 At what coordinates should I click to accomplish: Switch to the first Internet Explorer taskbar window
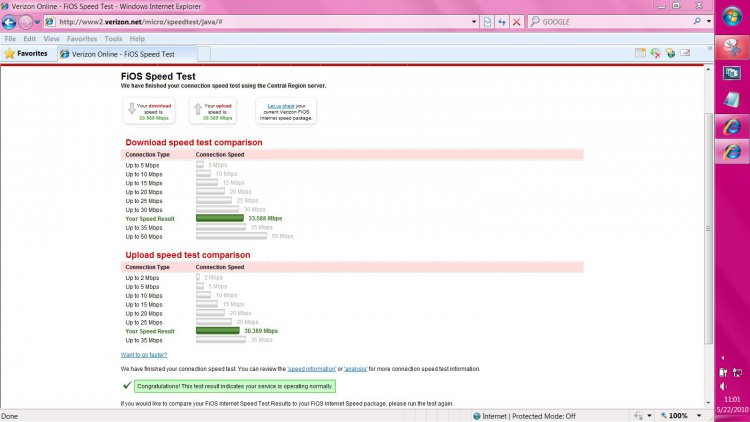pyautogui.click(x=732, y=126)
